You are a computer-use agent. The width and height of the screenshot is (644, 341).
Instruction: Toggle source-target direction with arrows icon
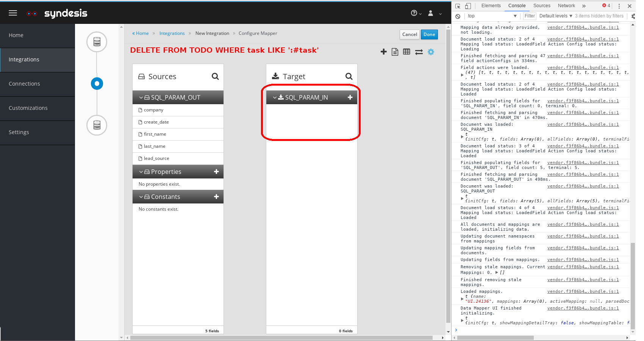[419, 52]
